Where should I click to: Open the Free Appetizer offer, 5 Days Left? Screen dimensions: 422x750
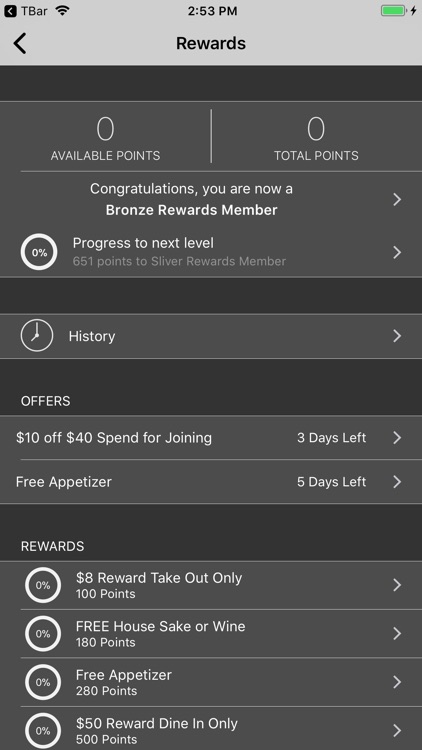coord(211,482)
